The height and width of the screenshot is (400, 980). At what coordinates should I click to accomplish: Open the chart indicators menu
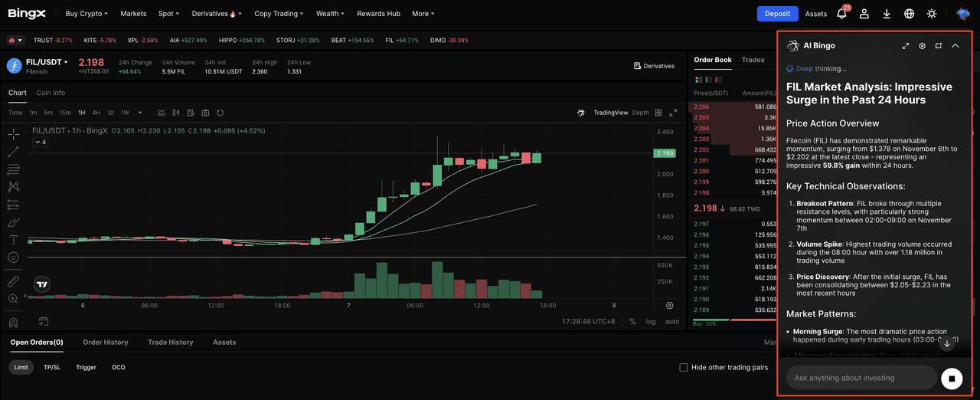(162, 113)
